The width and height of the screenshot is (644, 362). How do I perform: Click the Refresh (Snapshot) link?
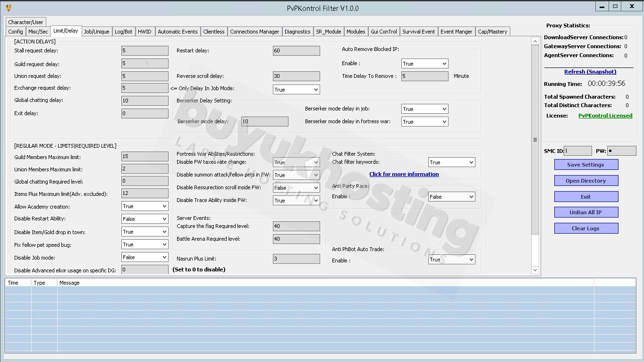coord(590,72)
